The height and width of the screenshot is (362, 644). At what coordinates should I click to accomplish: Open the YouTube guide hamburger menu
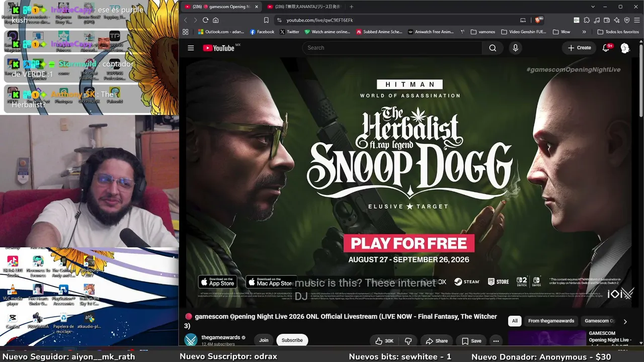(x=191, y=48)
